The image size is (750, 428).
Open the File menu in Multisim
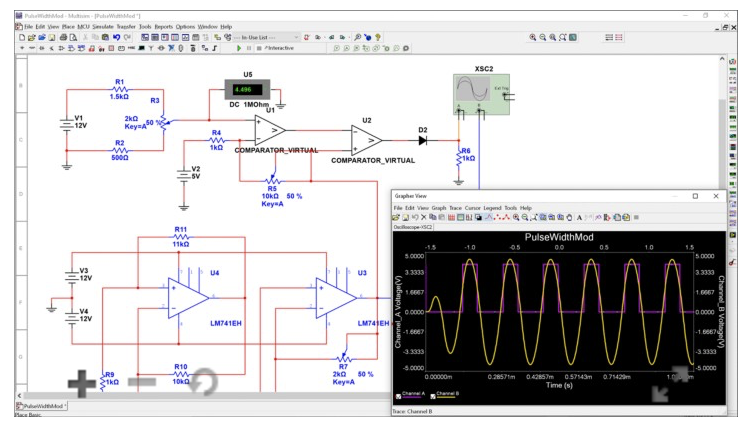click(28, 27)
